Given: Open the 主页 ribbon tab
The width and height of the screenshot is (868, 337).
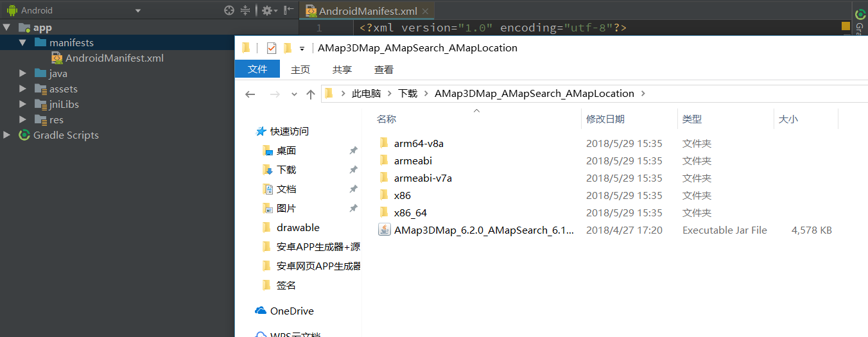Looking at the screenshot, I should pyautogui.click(x=300, y=69).
